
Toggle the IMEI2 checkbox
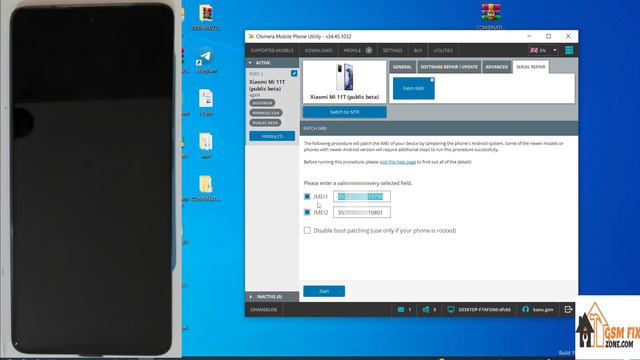click(307, 212)
